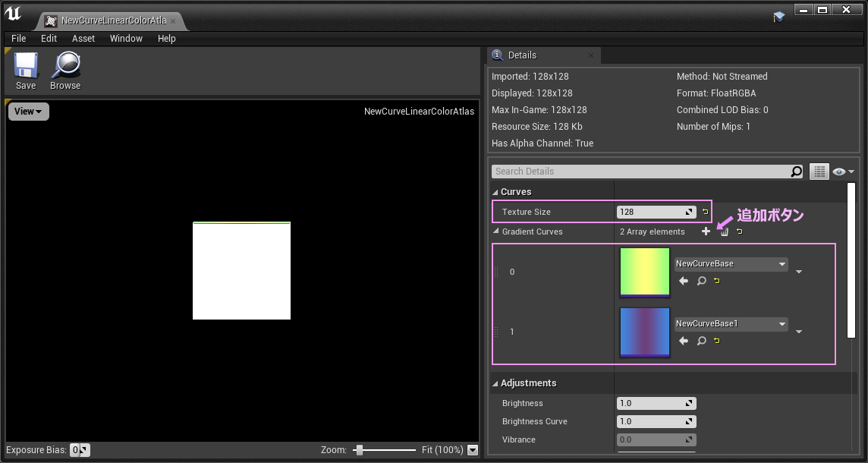Open the tutorials graduation cap icon
Image resolution: width=868 pixels, height=463 pixels.
[779, 17]
